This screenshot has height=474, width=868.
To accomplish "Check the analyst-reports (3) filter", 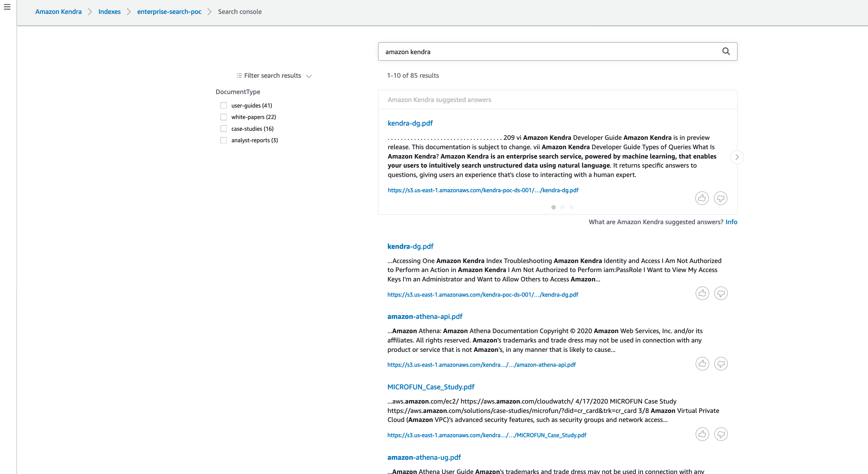I will [224, 140].
